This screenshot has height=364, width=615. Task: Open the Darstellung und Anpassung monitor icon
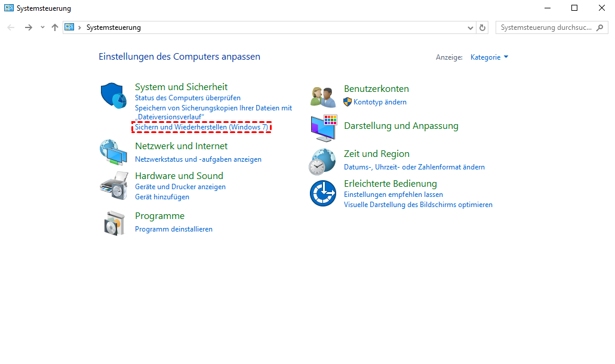pos(324,128)
